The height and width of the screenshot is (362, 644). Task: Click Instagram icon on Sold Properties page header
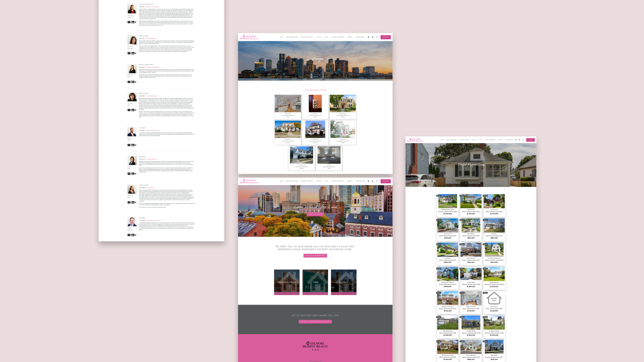point(523,140)
